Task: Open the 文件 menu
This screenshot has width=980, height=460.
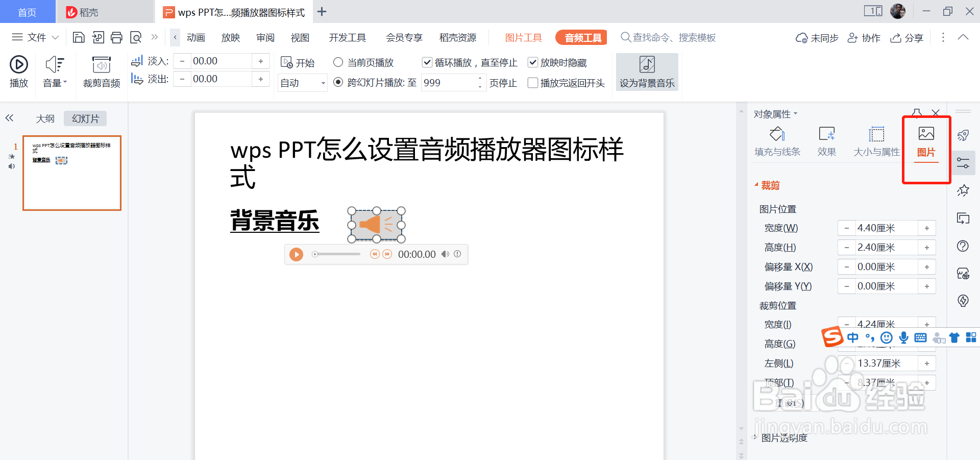Action: [36, 37]
